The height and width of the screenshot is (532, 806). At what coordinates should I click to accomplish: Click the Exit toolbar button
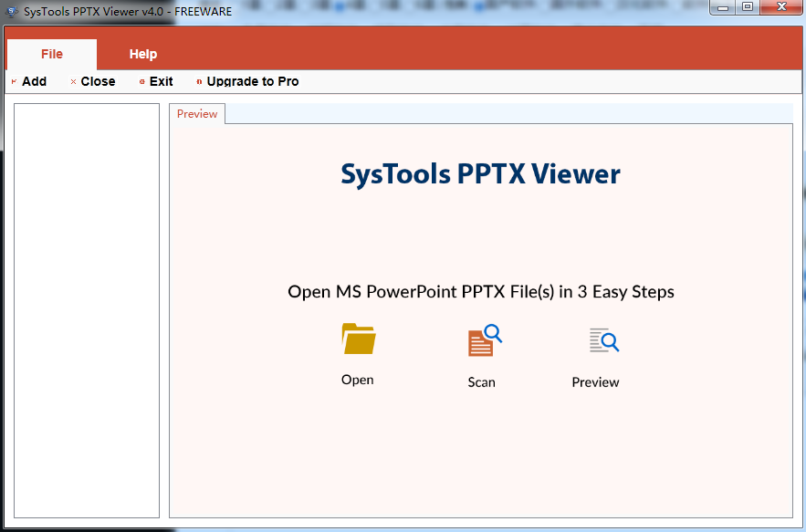(156, 81)
